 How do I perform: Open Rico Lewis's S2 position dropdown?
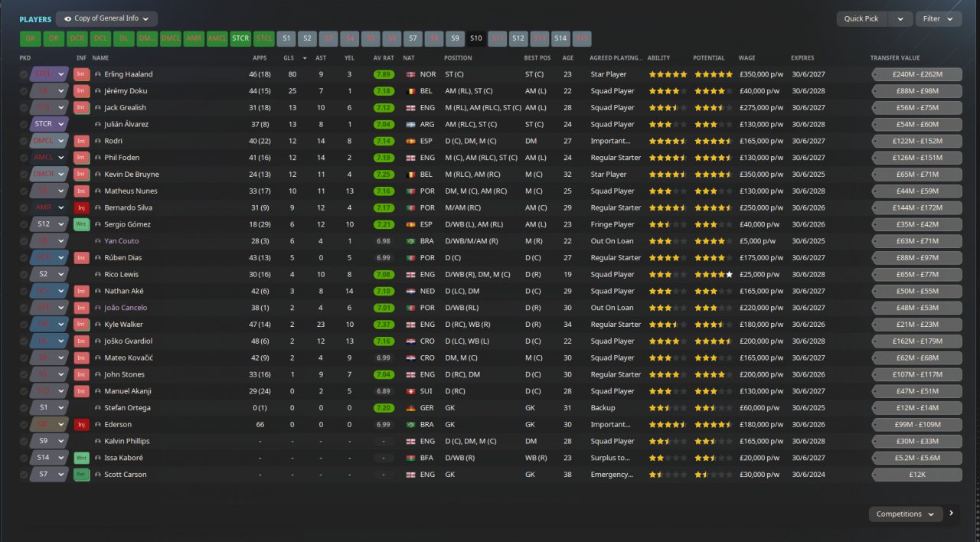click(50, 274)
